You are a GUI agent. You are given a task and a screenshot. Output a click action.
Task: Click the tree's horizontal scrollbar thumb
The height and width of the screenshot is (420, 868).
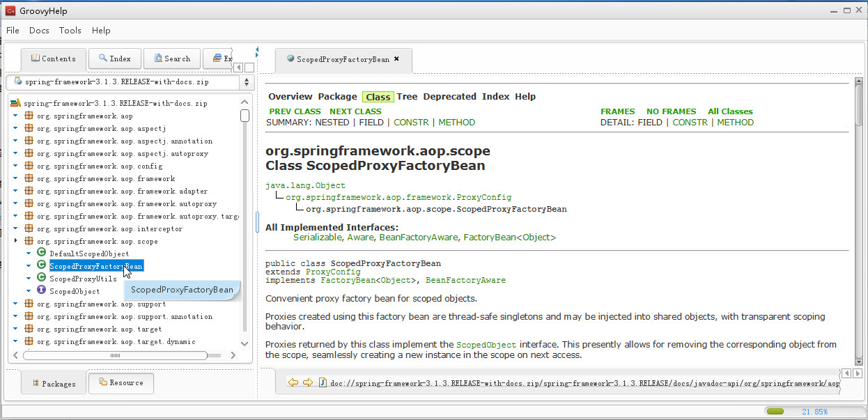click(x=115, y=355)
